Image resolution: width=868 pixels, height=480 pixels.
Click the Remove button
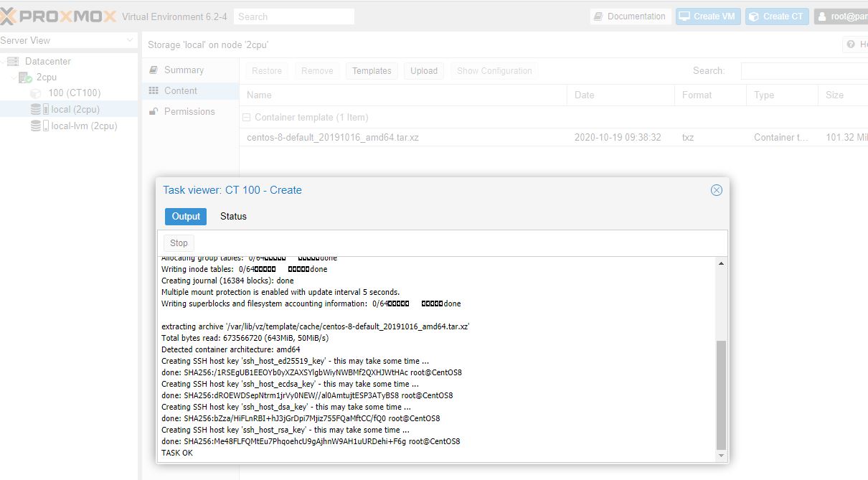point(317,71)
